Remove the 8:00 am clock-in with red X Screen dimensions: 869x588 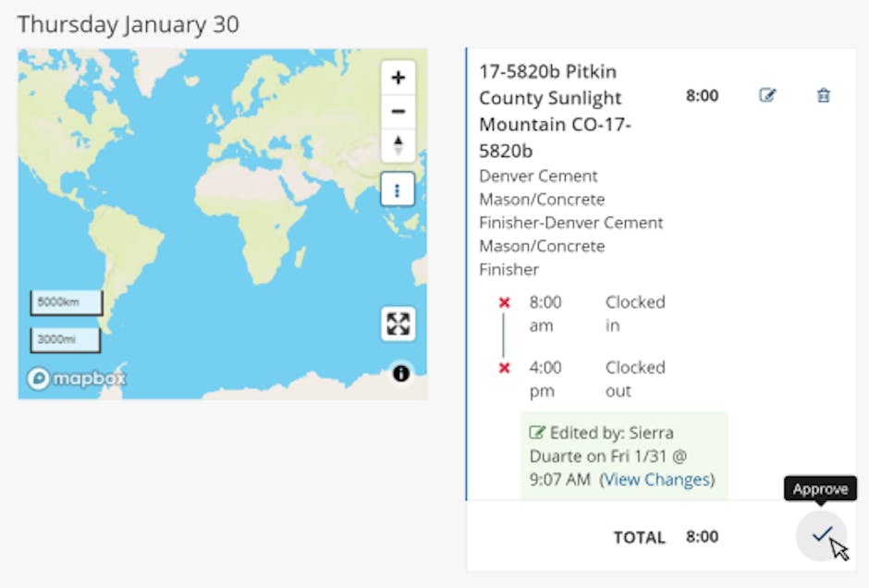(502, 301)
